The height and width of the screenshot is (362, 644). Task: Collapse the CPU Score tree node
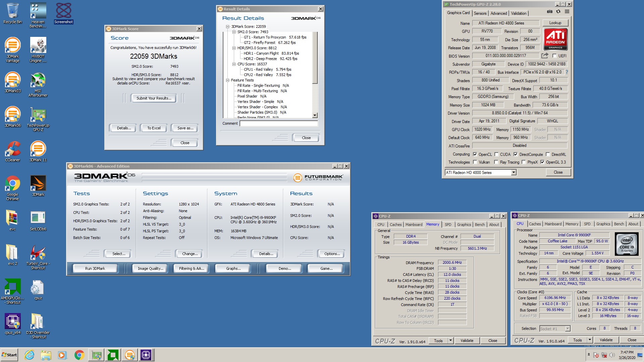(234, 64)
